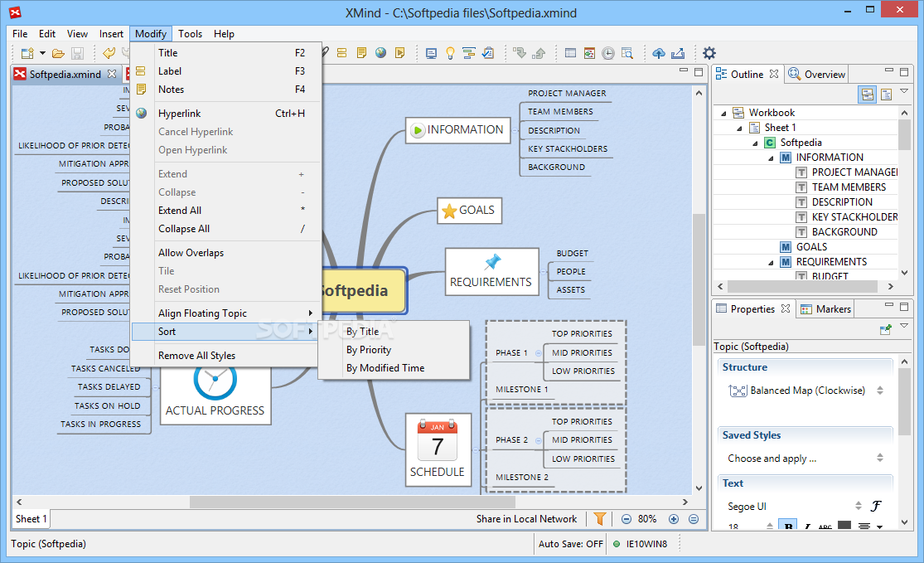The width and height of the screenshot is (924, 563).
Task: Open the Choose and apply styles dropdown
Action: click(x=880, y=458)
